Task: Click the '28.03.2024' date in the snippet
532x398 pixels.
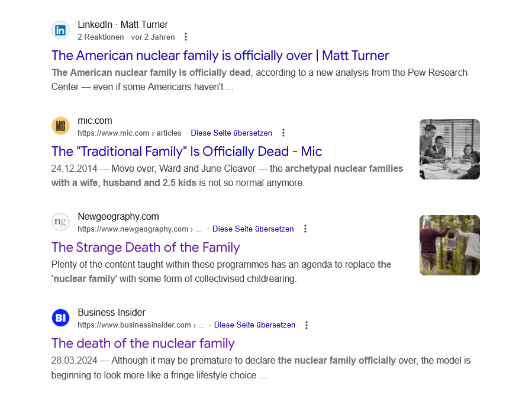Action: pyautogui.click(x=74, y=360)
